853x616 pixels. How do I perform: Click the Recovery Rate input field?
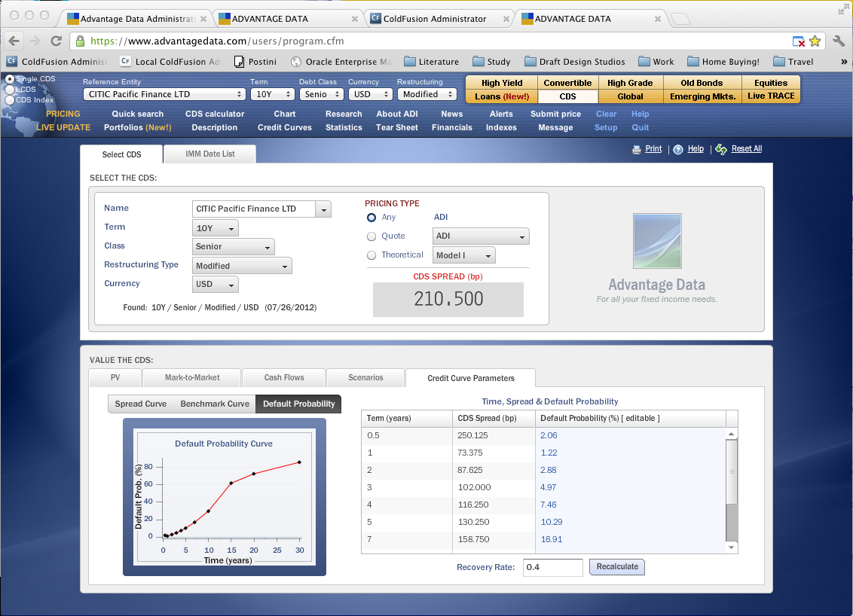click(552, 567)
